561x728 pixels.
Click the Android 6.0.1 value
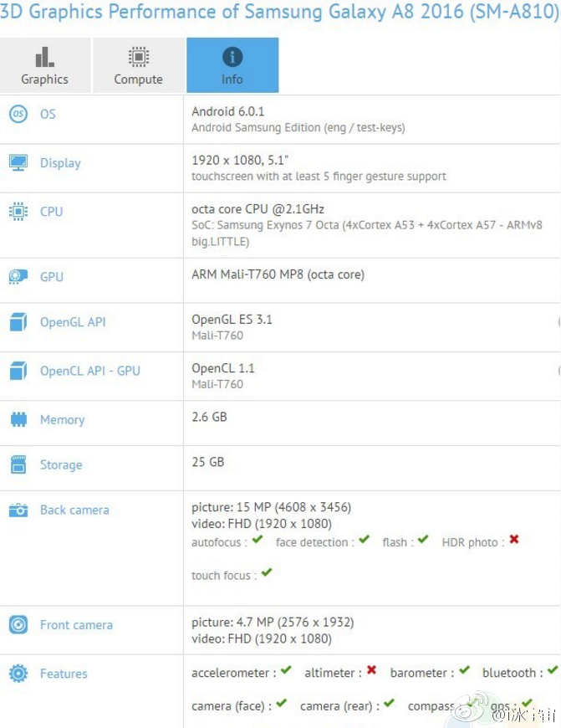point(228,111)
